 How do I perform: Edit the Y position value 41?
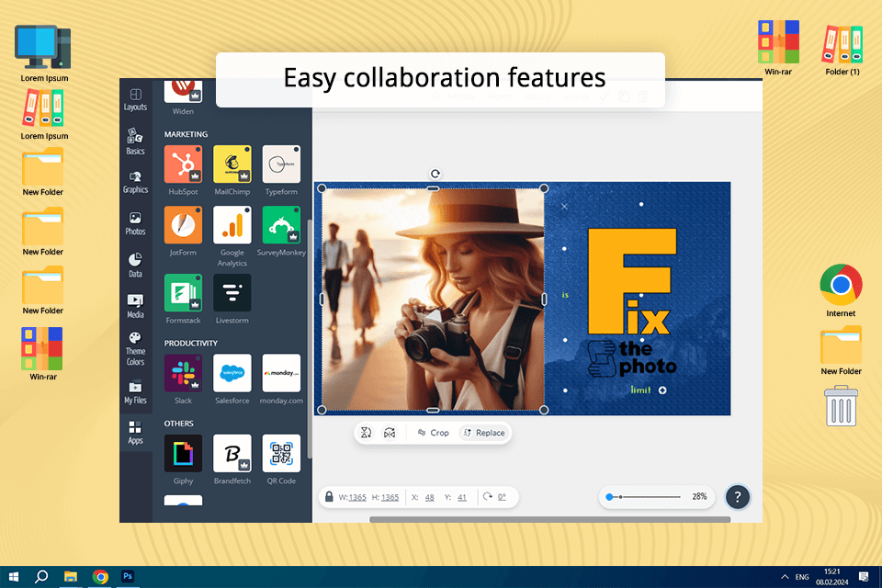point(462,497)
